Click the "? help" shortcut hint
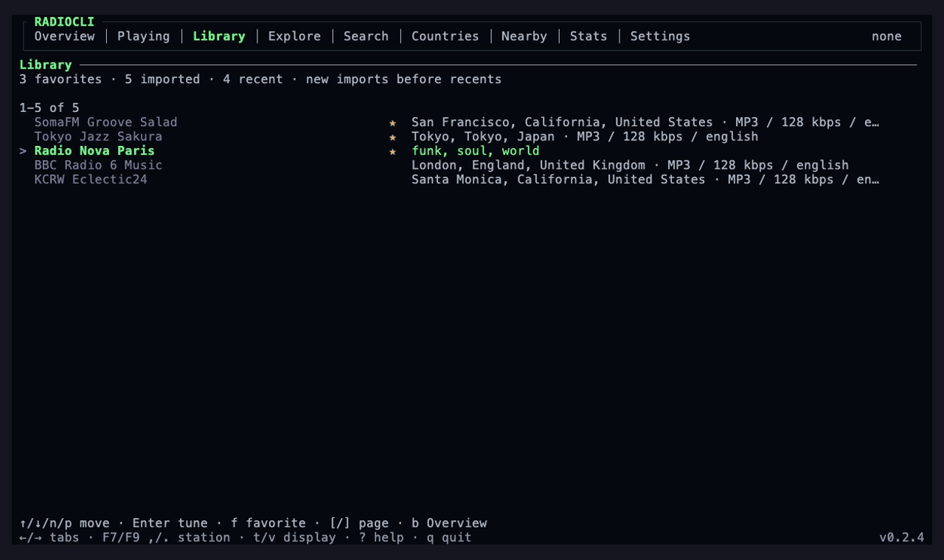The height and width of the screenshot is (560, 944). (x=381, y=537)
